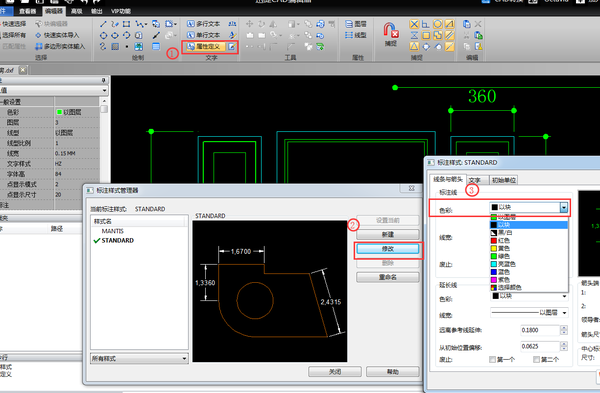This screenshot has width=600, height=393.
Task: Click the table tool in 绘制 group
Action: click(x=156, y=47)
